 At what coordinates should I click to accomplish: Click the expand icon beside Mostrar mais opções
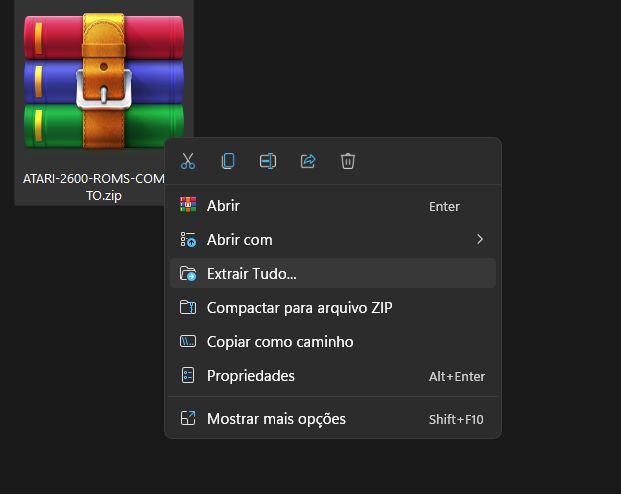click(x=188, y=418)
